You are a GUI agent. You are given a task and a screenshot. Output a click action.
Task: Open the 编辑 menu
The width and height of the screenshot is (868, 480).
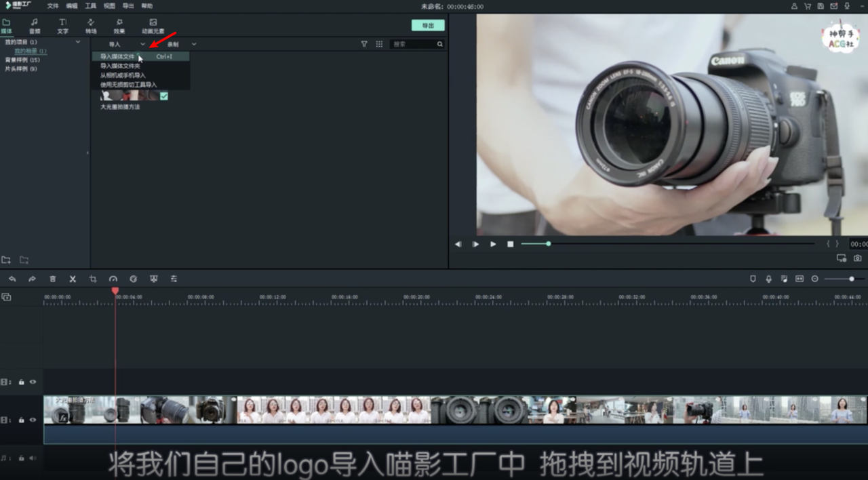click(x=72, y=5)
